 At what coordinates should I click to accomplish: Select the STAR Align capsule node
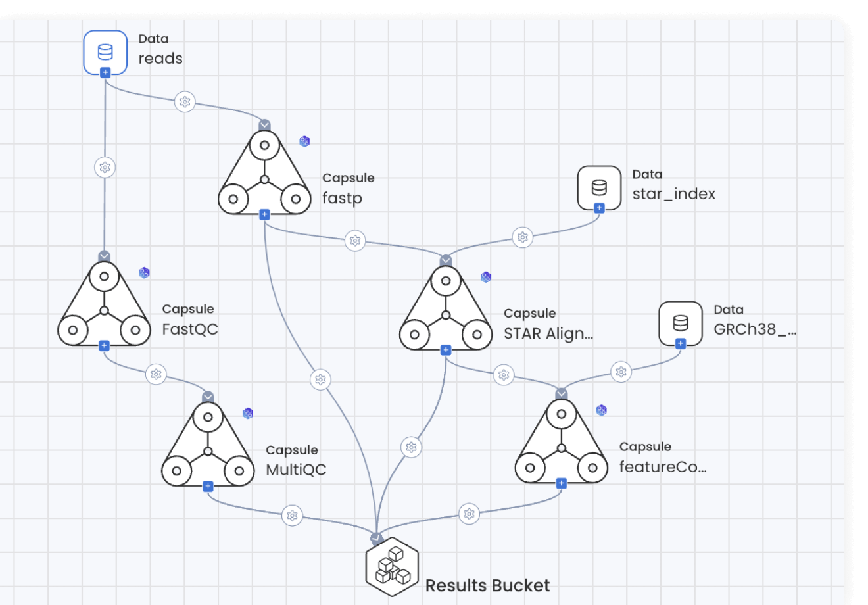pyautogui.click(x=446, y=308)
